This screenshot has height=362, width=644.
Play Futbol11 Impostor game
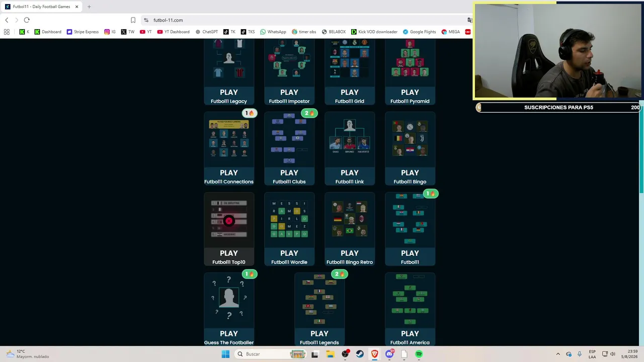(x=289, y=92)
